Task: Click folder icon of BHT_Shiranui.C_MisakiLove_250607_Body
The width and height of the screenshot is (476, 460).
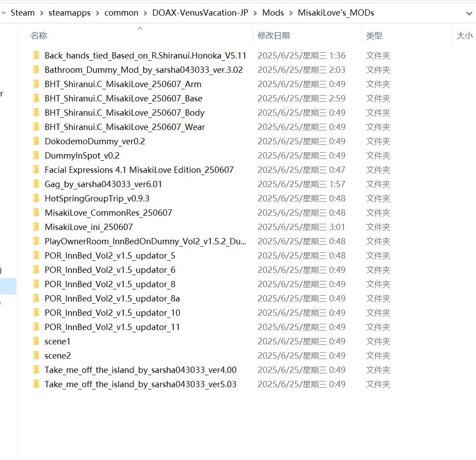Action: pyautogui.click(x=36, y=113)
